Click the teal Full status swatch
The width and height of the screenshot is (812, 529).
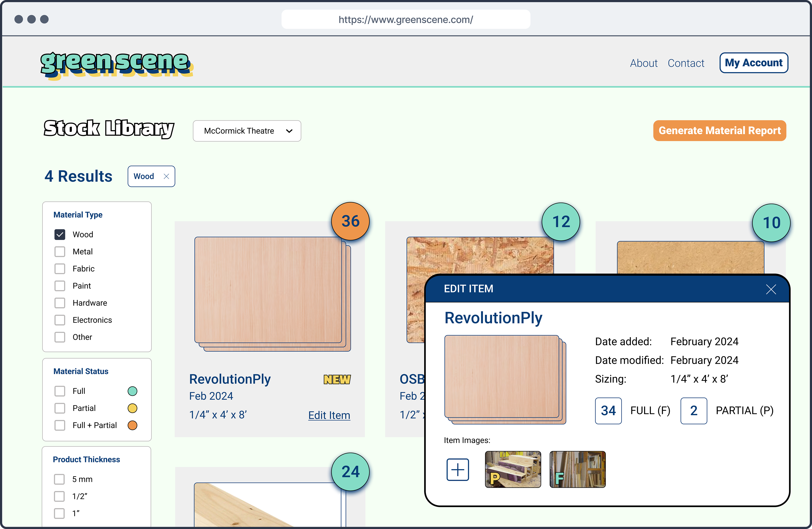132,391
